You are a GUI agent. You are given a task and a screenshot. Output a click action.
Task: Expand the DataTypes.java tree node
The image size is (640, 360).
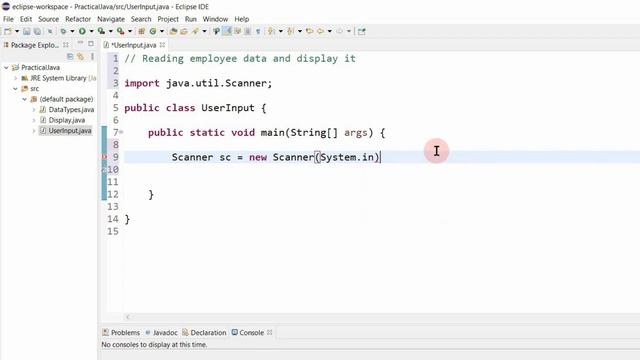tap(34, 109)
